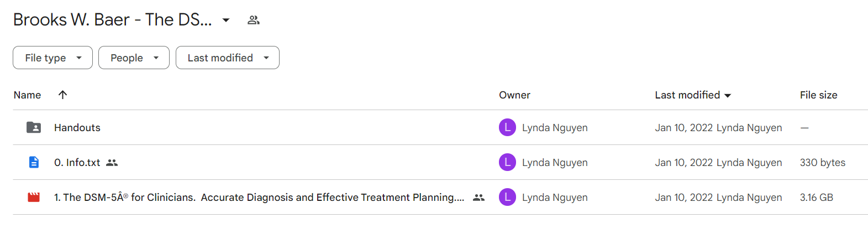Click the shared icon beside the DSM-5 video

(x=479, y=198)
